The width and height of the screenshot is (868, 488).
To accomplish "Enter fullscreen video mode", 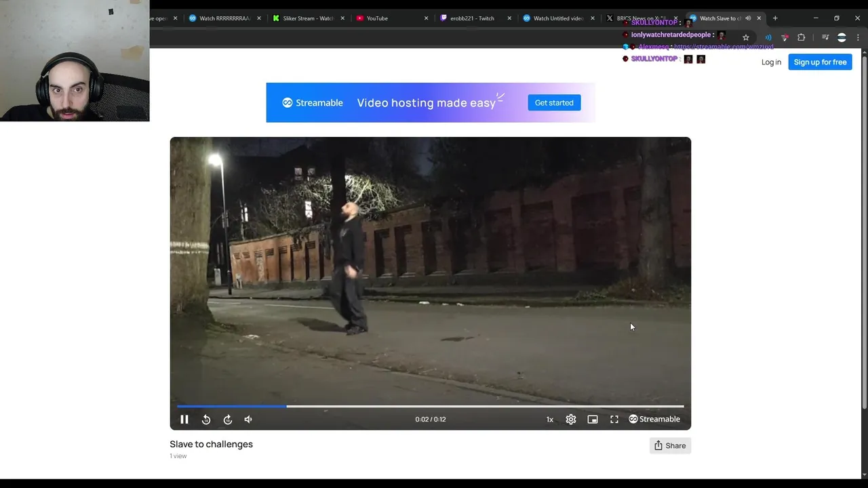I will pyautogui.click(x=614, y=420).
